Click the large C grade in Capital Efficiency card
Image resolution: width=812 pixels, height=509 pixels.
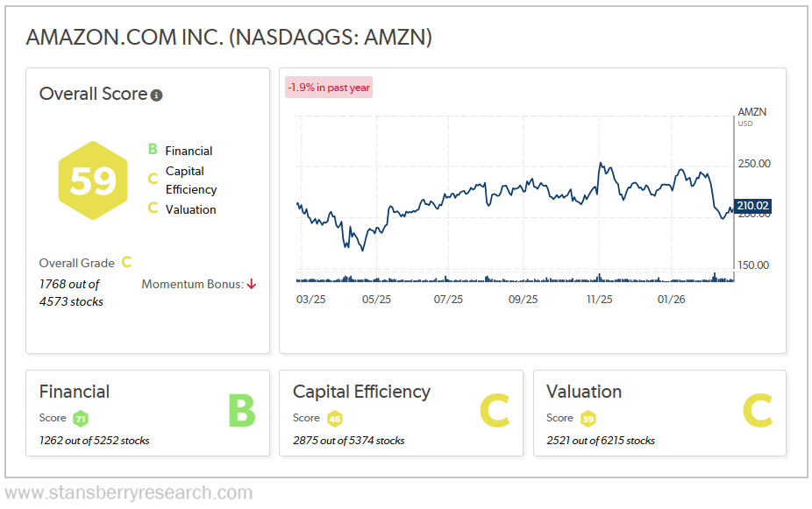[495, 411]
